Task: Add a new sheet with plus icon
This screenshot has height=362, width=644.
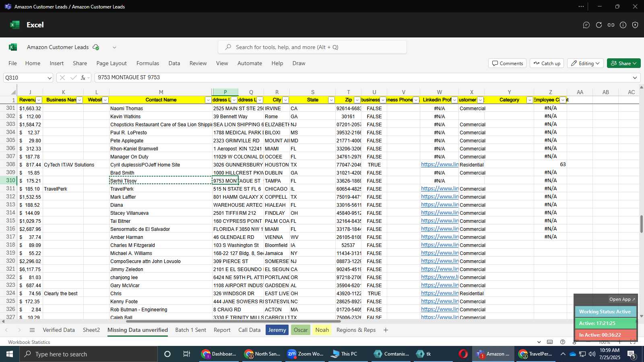Action: pyautogui.click(x=386, y=330)
